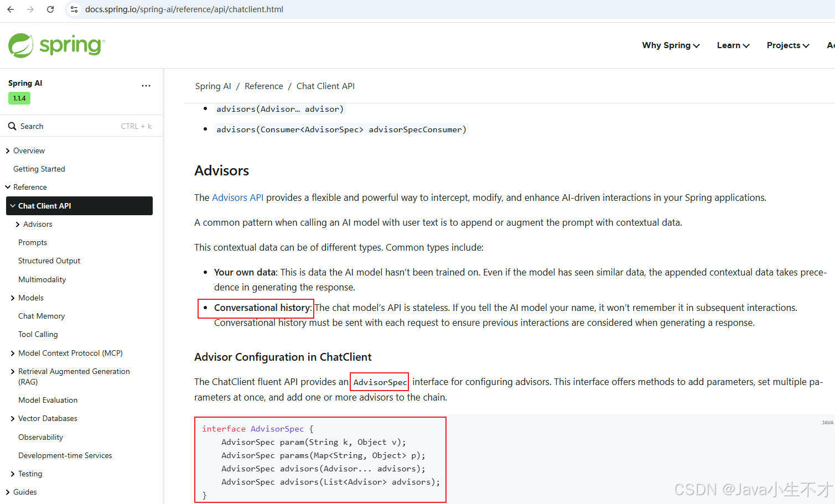The image size is (835, 504).
Task: Click 'advisors(List<Advisor> advisors)' code line
Action: [331, 482]
